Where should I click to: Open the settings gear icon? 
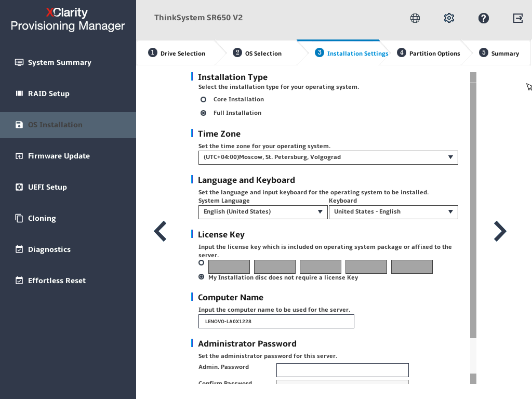click(x=449, y=18)
